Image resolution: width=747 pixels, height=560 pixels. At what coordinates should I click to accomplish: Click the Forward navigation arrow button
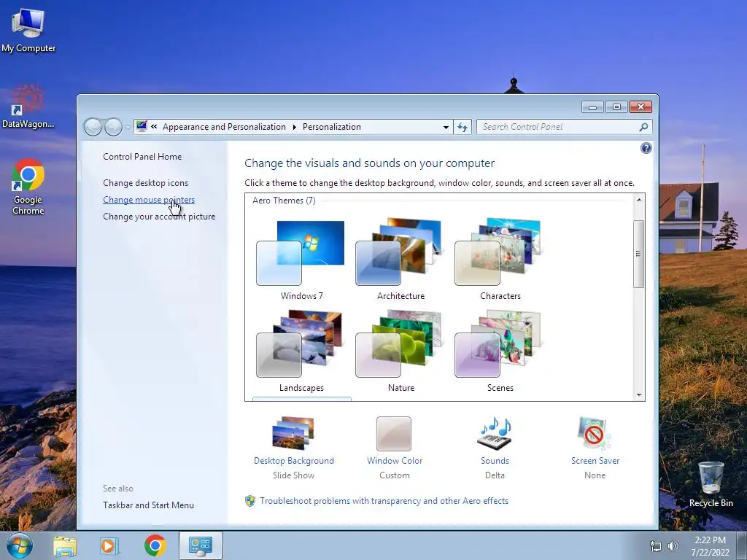113,127
